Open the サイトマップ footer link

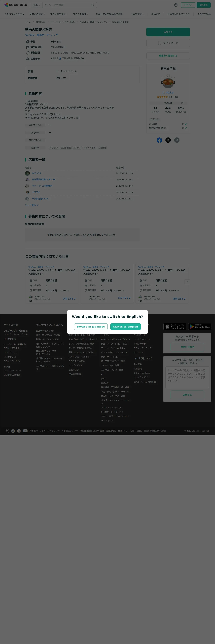click(x=107, y=421)
